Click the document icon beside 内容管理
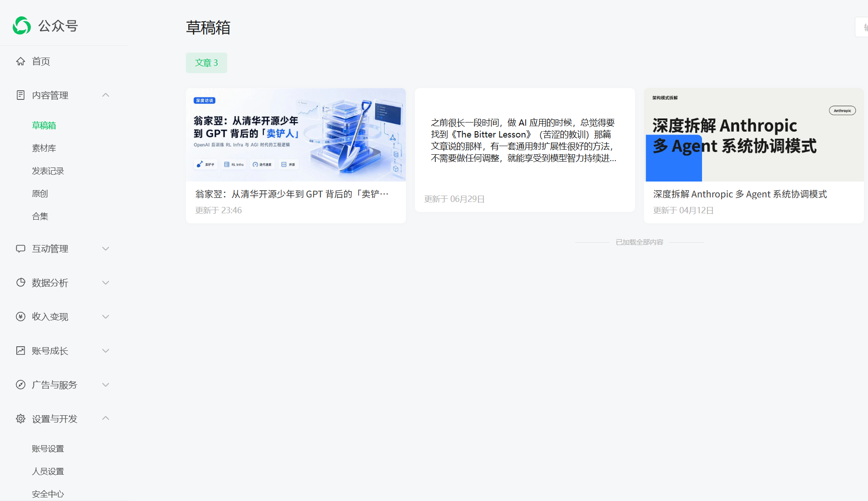This screenshot has width=868, height=501. click(20, 95)
